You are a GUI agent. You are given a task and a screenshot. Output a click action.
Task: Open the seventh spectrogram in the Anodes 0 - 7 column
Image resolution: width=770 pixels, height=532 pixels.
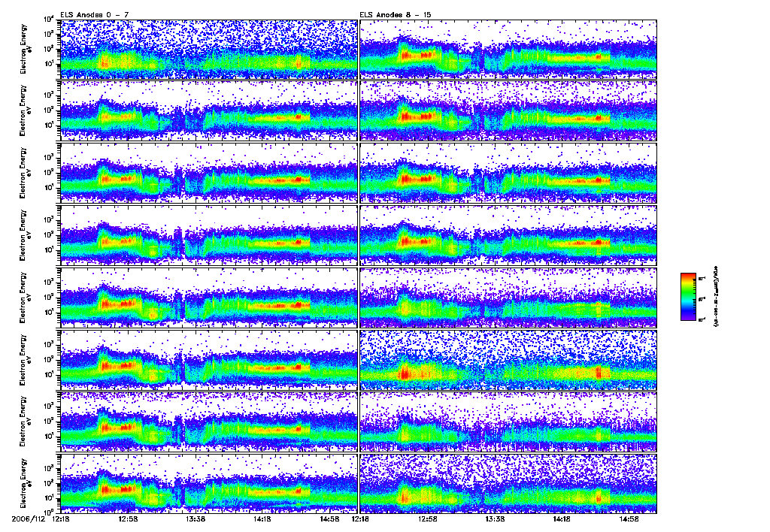click(x=208, y=422)
